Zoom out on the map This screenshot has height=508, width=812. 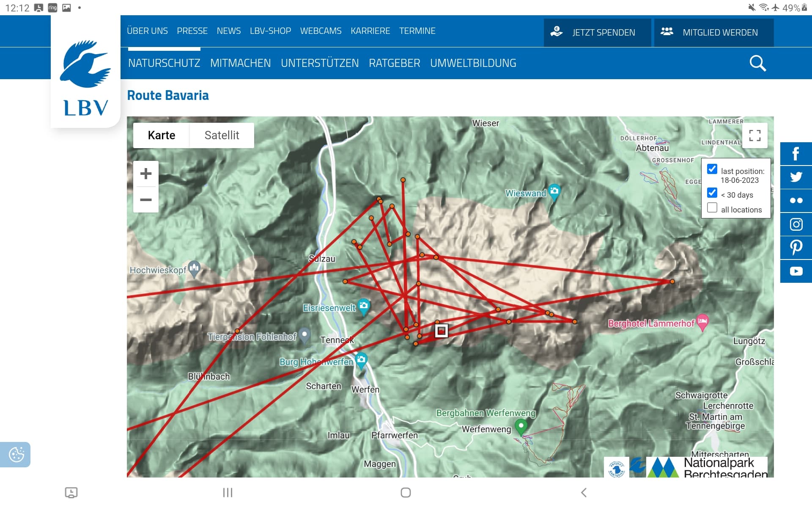pos(146,199)
